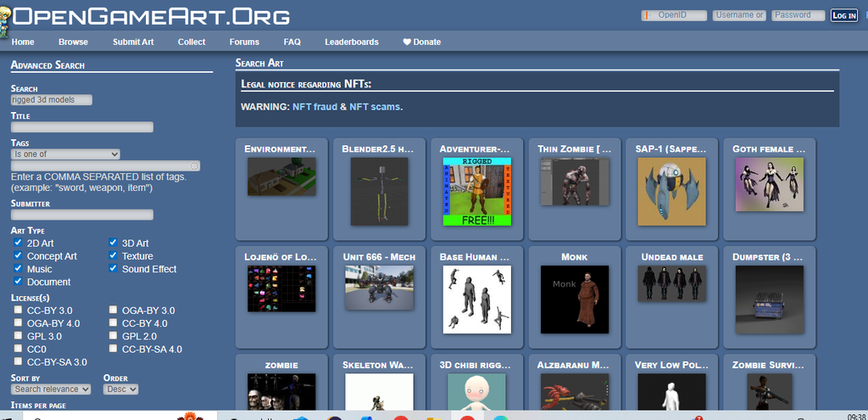Image resolution: width=868 pixels, height=420 pixels.
Task: Open the Zombie Survivor thumbnail
Action: pos(770,392)
